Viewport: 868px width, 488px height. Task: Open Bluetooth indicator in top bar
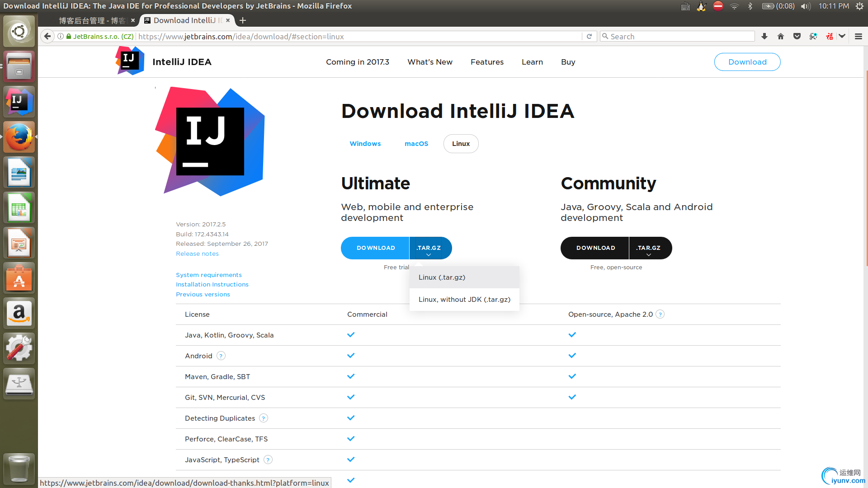click(750, 6)
